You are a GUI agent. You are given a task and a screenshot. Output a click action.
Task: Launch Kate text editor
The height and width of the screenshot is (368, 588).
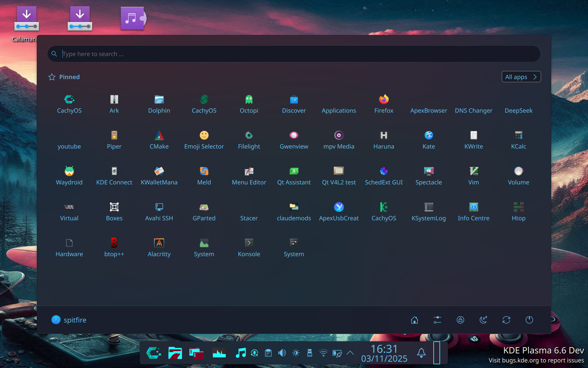(429, 140)
